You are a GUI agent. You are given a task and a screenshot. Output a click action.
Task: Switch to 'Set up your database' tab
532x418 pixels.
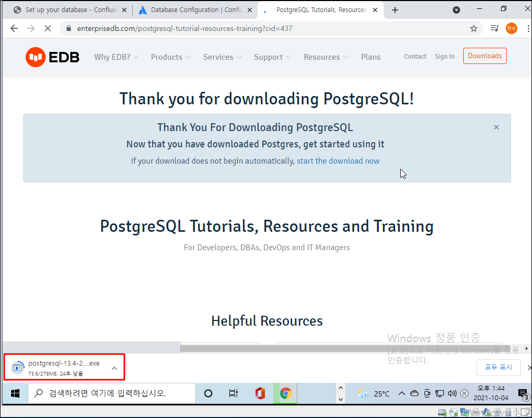[x=71, y=10]
